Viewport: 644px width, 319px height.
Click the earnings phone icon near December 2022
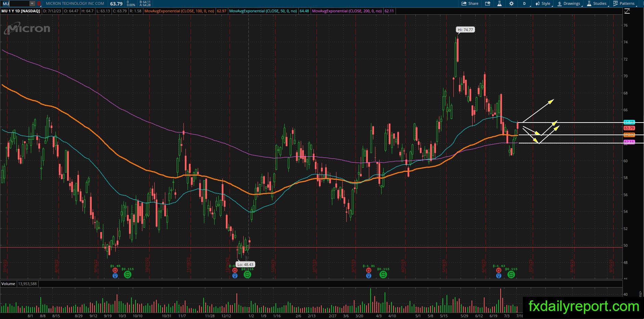(x=235, y=270)
